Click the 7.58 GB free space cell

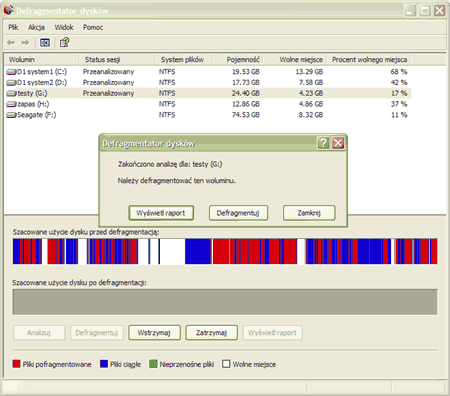click(311, 82)
